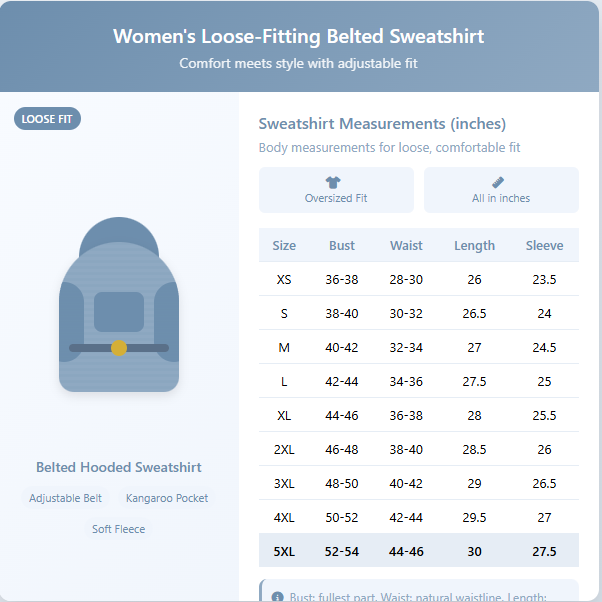This screenshot has width=602, height=602.
Task: Select the XS size row
Action: (x=418, y=279)
